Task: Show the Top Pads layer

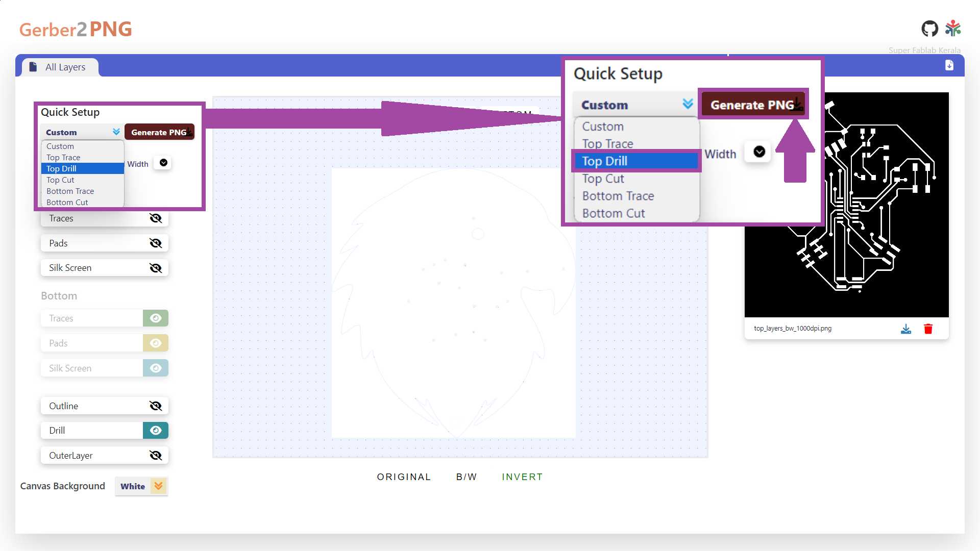Action: tap(155, 243)
